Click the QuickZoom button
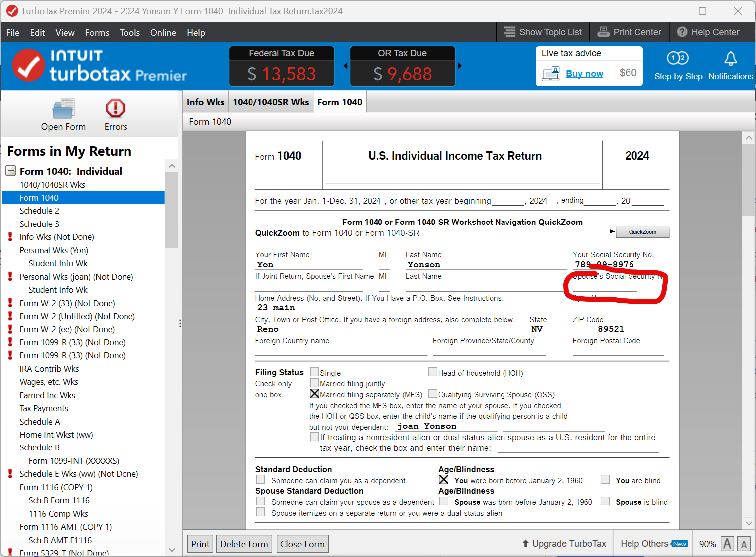The image size is (756, 557). click(642, 232)
